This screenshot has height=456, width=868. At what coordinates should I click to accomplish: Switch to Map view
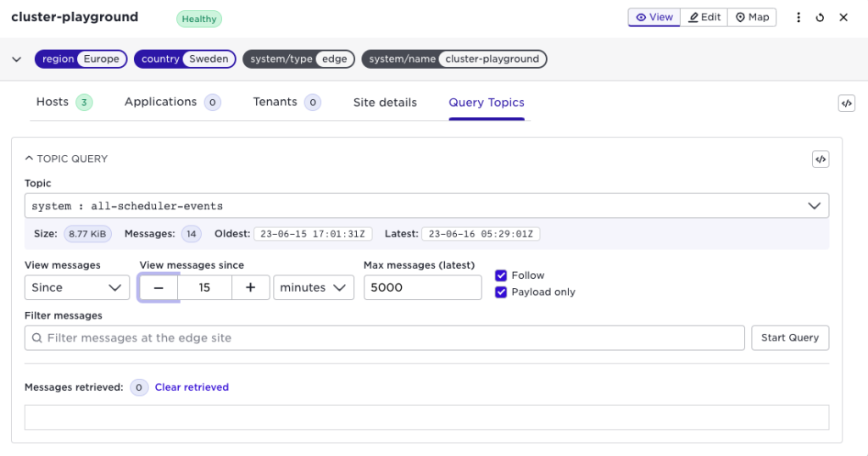(x=752, y=17)
